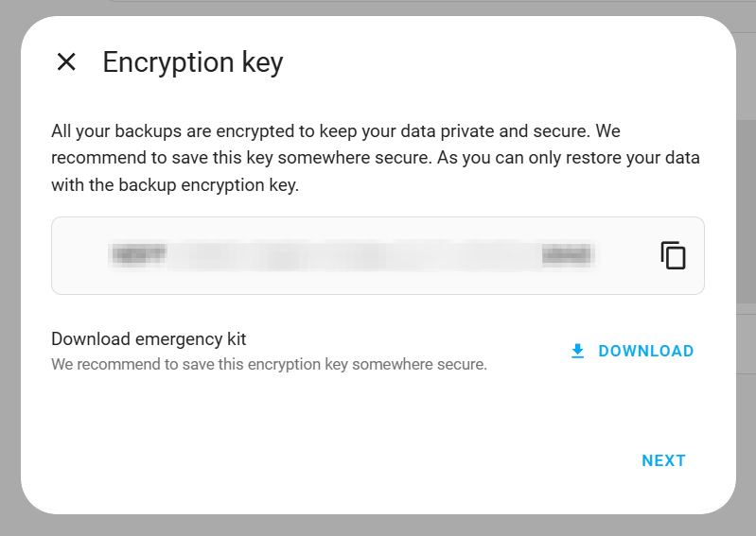Click the dimmed backdrop right of dialog

coord(747,265)
